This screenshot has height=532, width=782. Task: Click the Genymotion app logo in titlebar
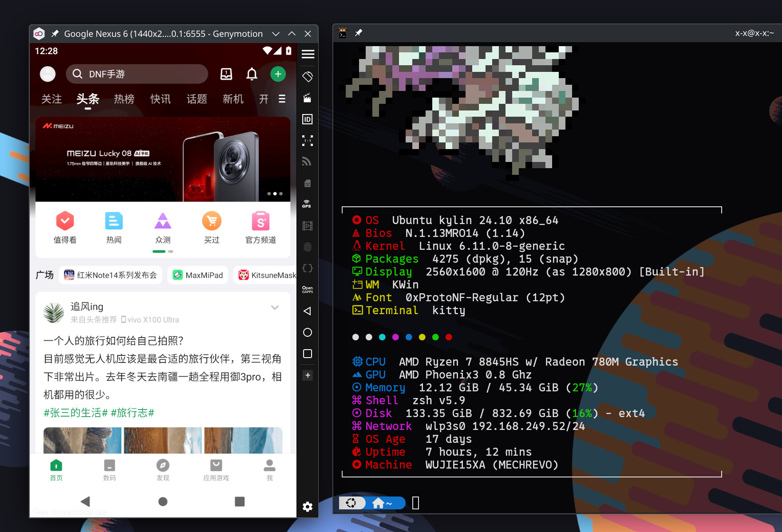coord(39,34)
